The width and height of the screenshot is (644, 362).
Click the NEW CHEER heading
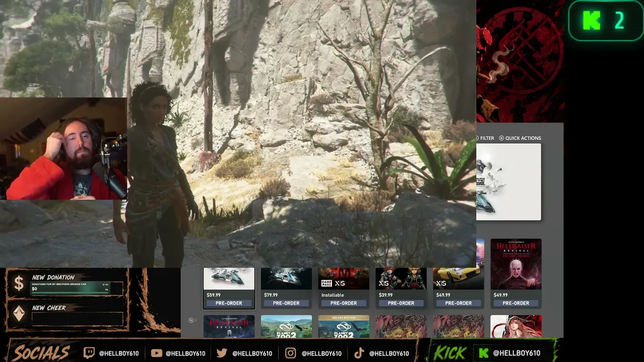click(x=49, y=308)
